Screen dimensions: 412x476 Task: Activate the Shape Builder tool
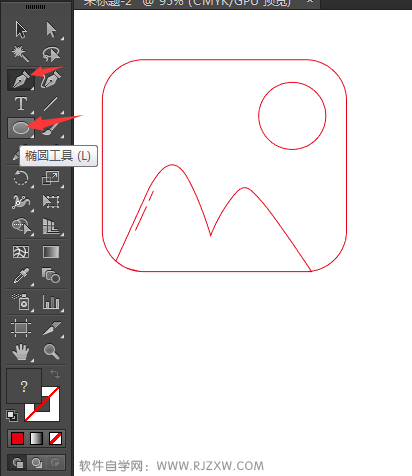click(21, 226)
